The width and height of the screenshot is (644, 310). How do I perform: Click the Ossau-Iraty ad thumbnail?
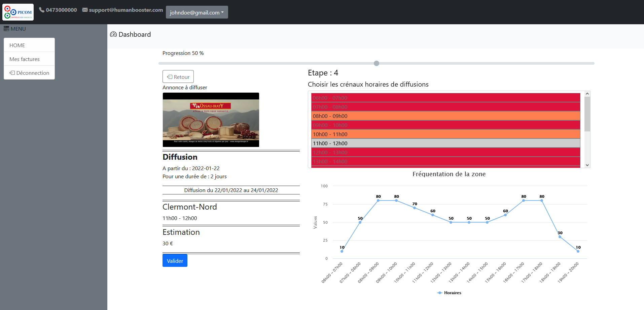211,120
